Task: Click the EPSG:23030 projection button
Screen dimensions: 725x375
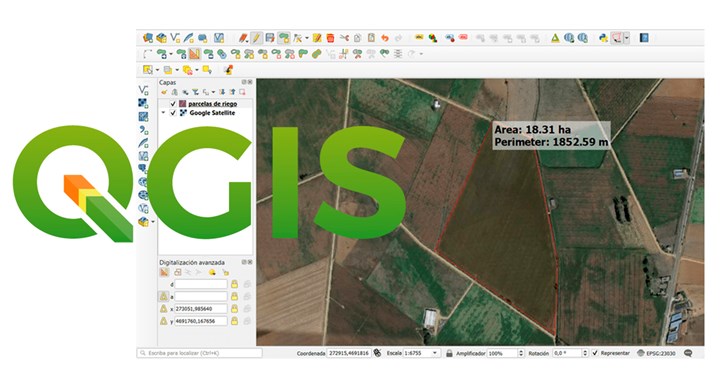Action: click(x=656, y=353)
